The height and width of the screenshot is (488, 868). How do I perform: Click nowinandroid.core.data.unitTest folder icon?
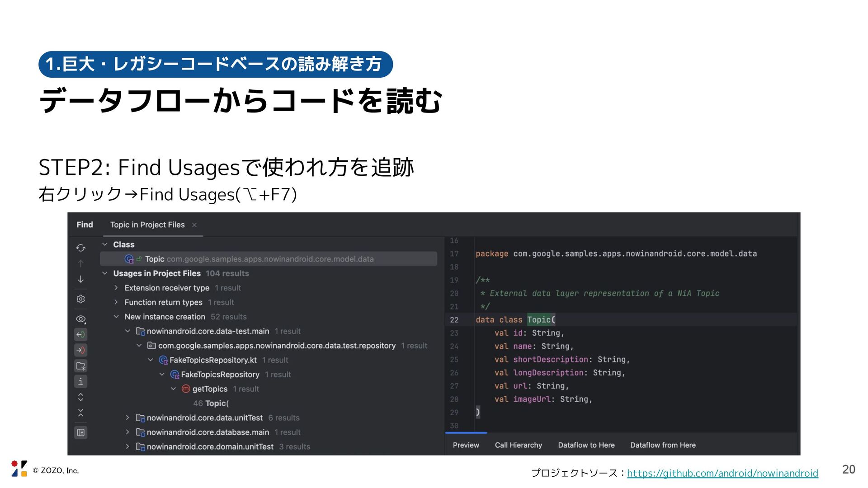pyautogui.click(x=141, y=418)
